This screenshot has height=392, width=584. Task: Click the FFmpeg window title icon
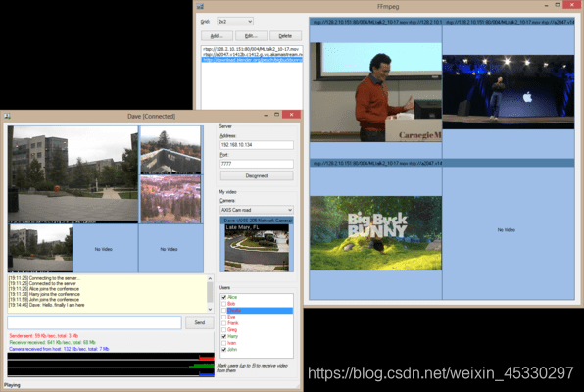click(200, 6)
